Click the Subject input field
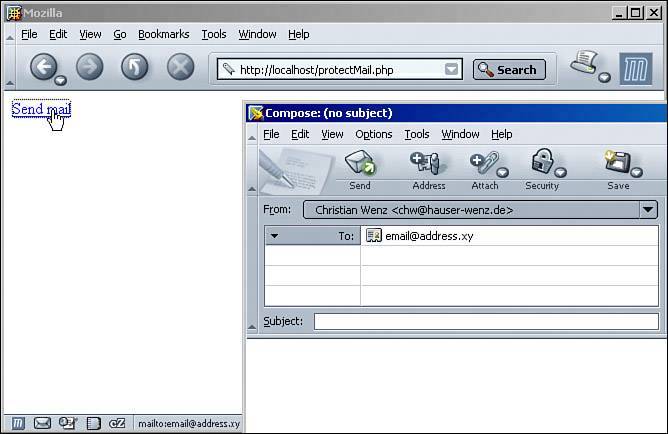668x434 pixels. tap(486, 321)
